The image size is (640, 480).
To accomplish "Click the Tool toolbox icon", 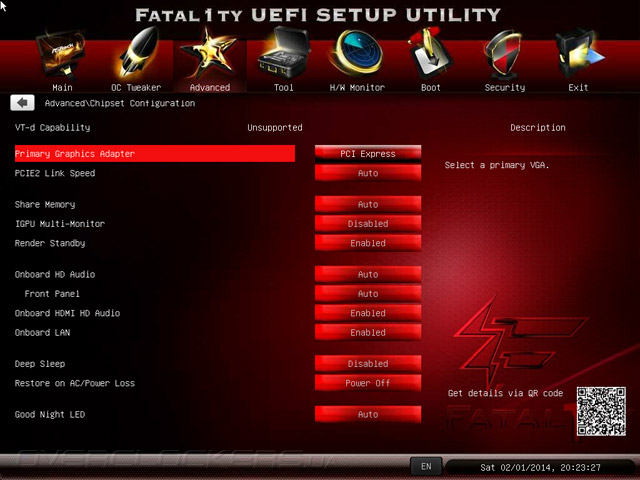I will point(284,52).
